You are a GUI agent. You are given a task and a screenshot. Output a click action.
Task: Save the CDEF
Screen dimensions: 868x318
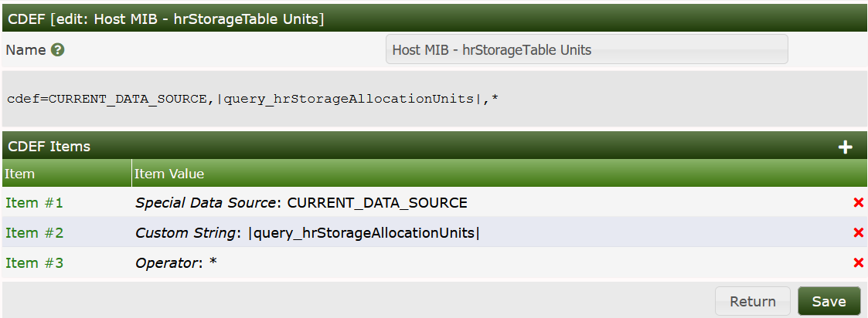[829, 301]
